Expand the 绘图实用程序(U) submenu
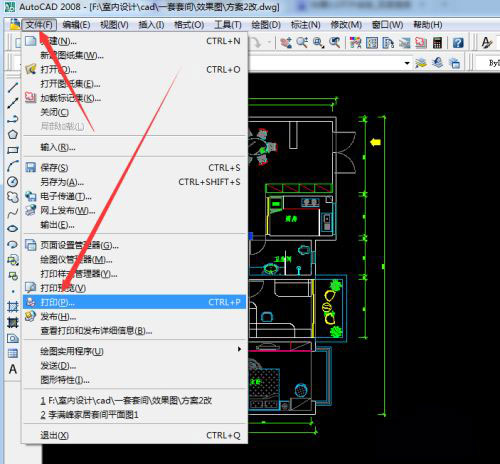This screenshot has width=500, height=464. point(135,351)
